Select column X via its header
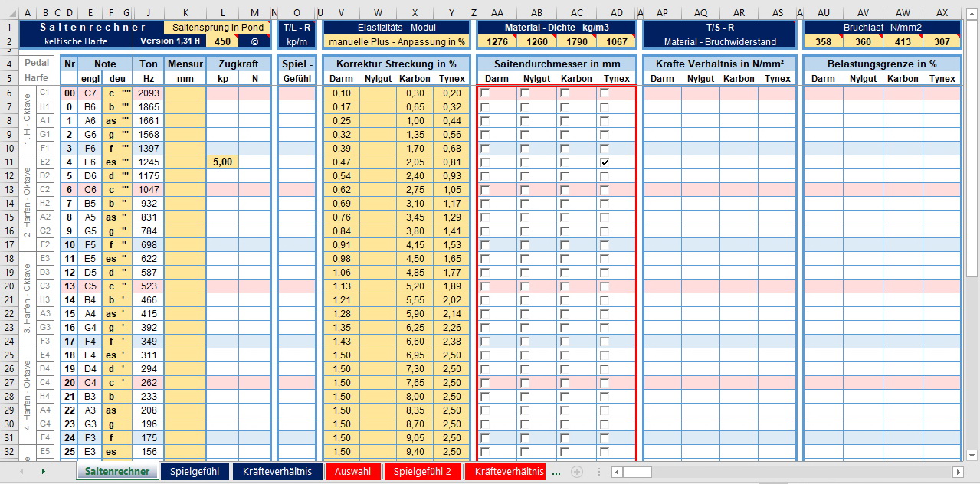The width and height of the screenshot is (980, 484). click(x=415, y=13)
